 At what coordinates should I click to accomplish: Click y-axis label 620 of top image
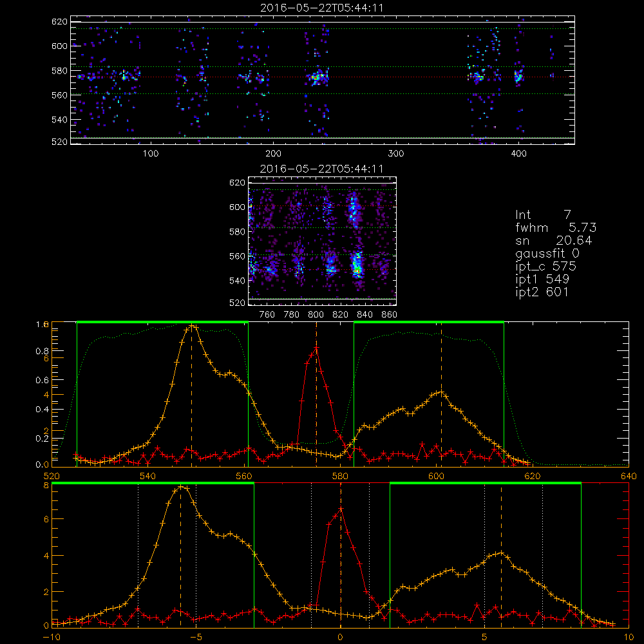tap(59, 22)
